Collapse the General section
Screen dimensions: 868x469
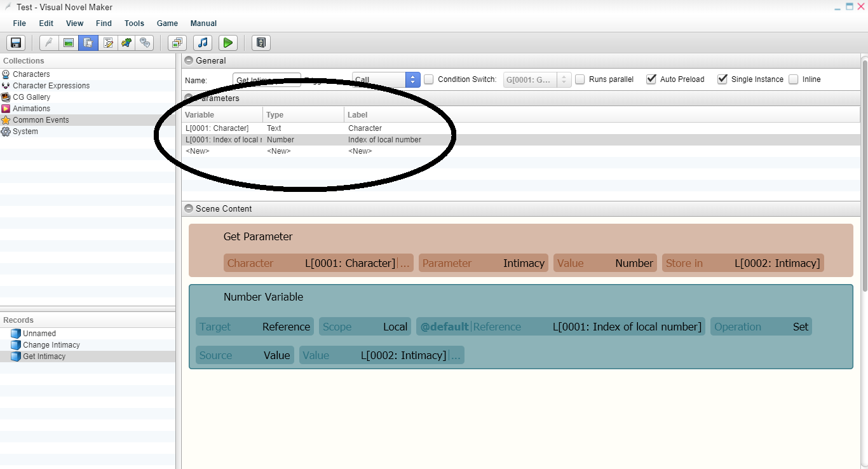189,61
